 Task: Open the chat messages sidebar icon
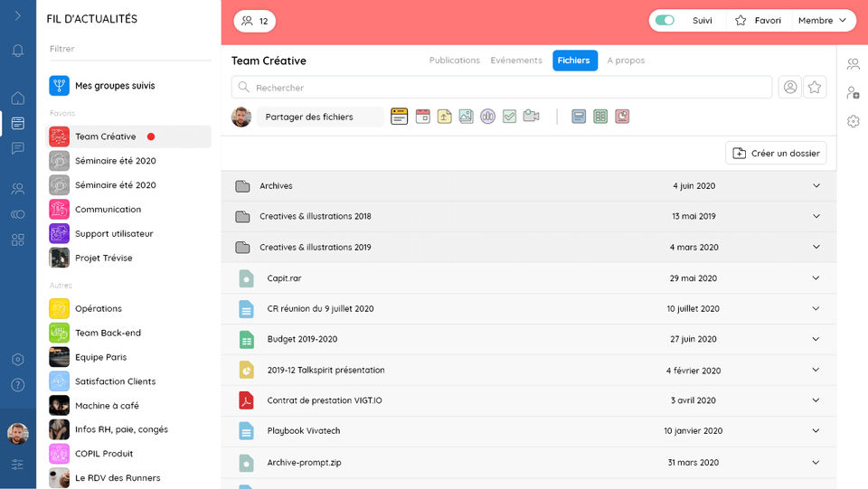(18, 148)
